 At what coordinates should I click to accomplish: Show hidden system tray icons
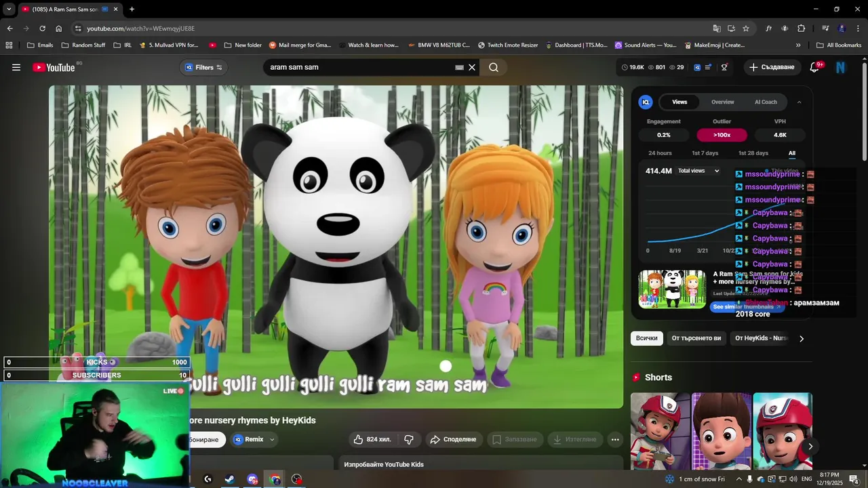739,479
